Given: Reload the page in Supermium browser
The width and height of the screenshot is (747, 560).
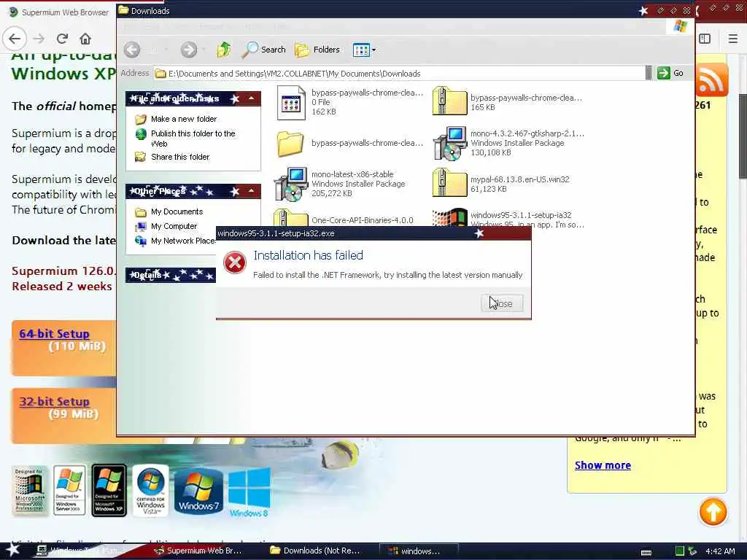Looking at the screenshot, I should click(62, 39).
